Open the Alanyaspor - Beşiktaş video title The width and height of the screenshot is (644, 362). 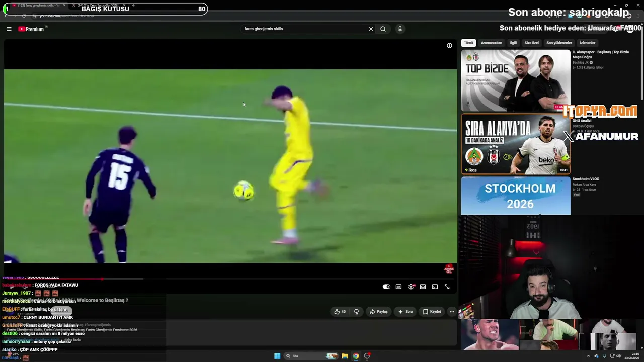pyautogui.click(x=601, y=54)
